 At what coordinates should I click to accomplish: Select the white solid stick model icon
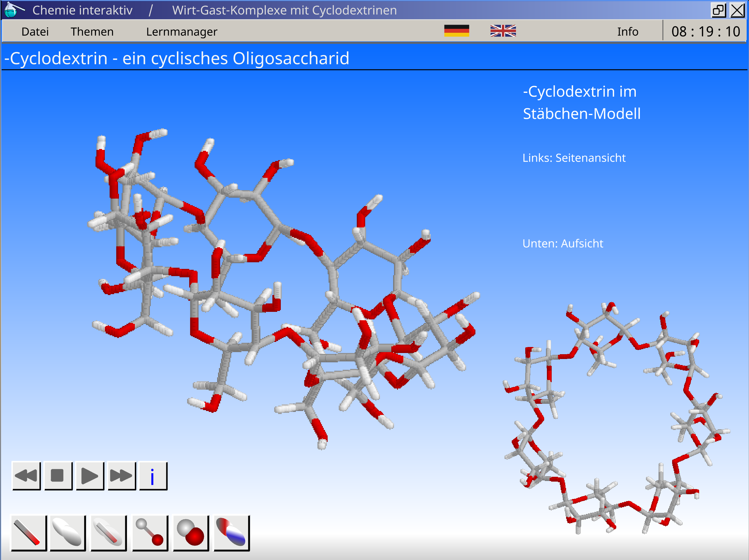click(x=68, y=533)
